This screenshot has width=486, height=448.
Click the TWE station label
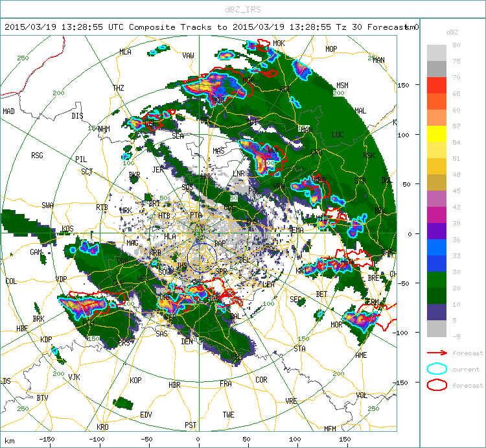click(229, 415)
